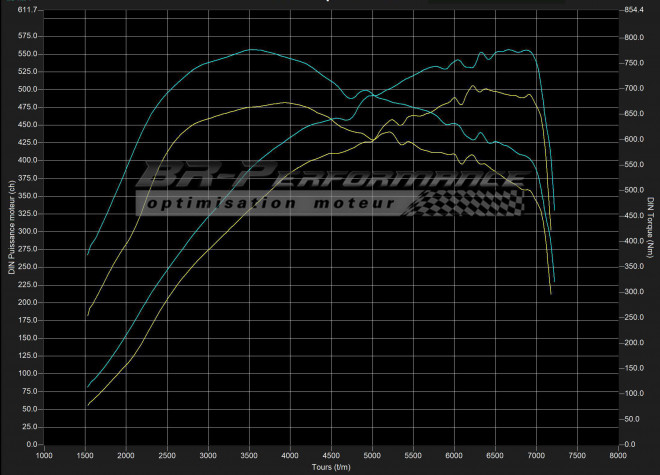Image resolution: width=660 pixels, height=475 pixels.
Task: Click the "DIN Torque (Nm)" axis title
Action: pyautogui.click(x=651, y=228)
